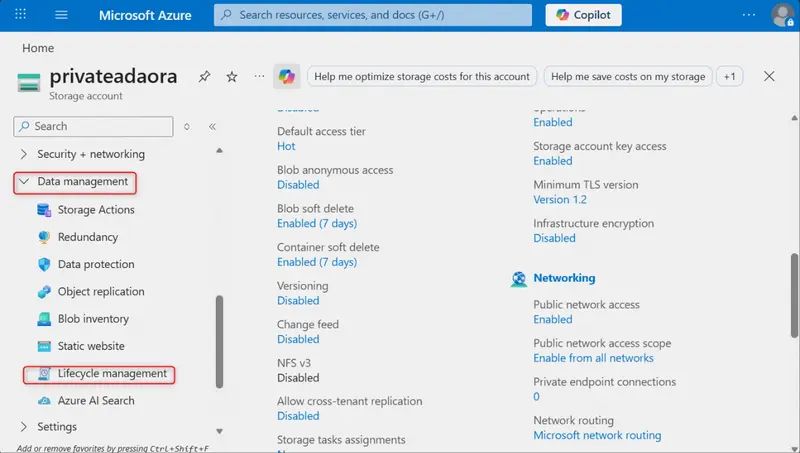
Task: Expand Security + networking section
Action: coord(90,154)
